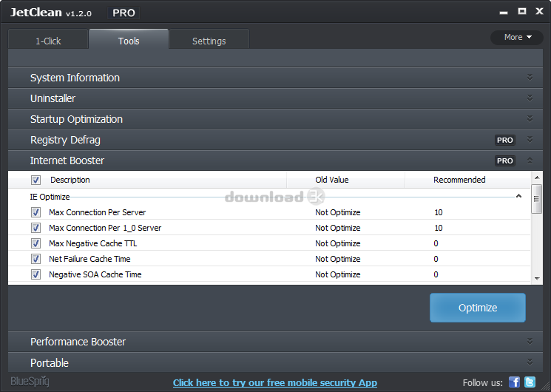Minimize the JetClean window
This screenshot has height=392, width=551.
click(x=504, y=13)
